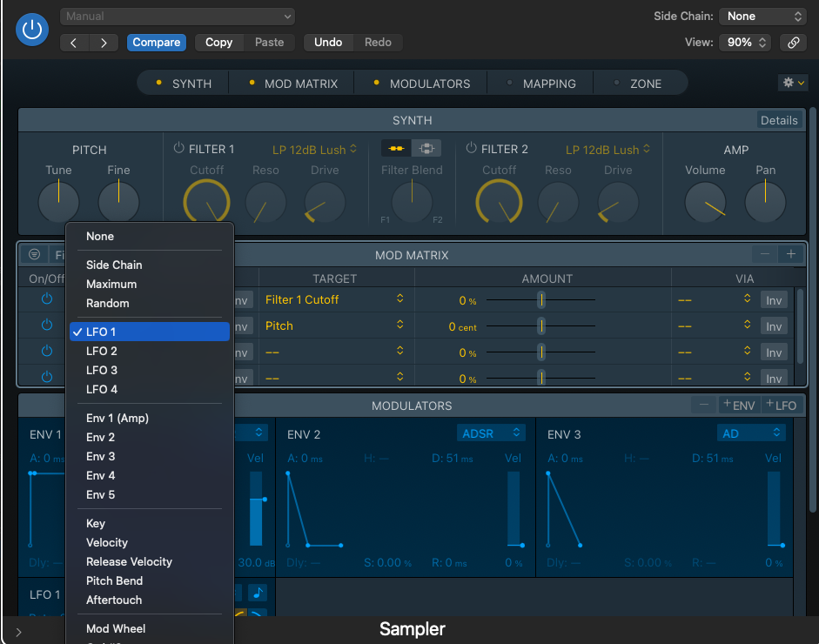Remove a modulator with minus button
This screenshot has height=644, width=819.
(x=704, y=405)
